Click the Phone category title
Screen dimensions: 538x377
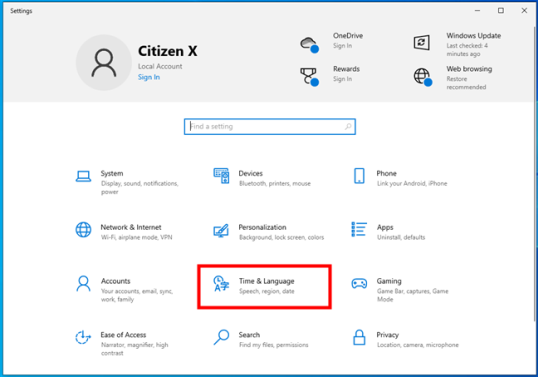[386, 173]
